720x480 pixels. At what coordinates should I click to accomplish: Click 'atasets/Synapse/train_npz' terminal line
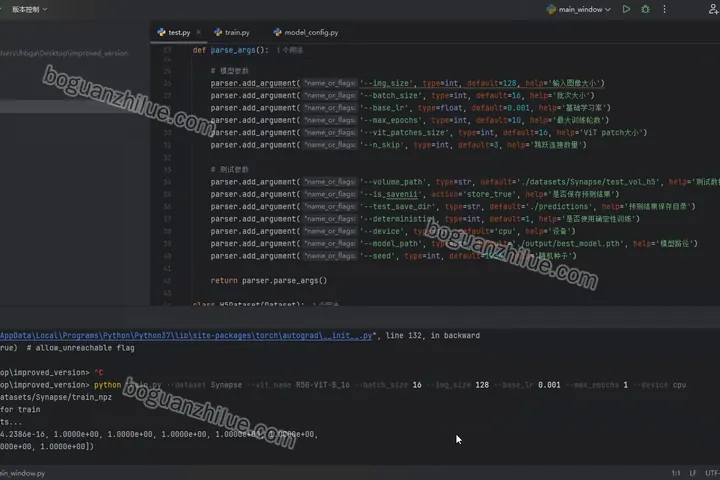click(56, 397)
